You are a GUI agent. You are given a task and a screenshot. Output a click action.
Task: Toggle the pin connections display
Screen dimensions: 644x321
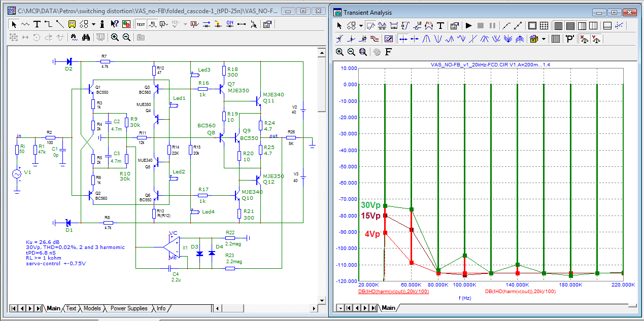(242, 24)
